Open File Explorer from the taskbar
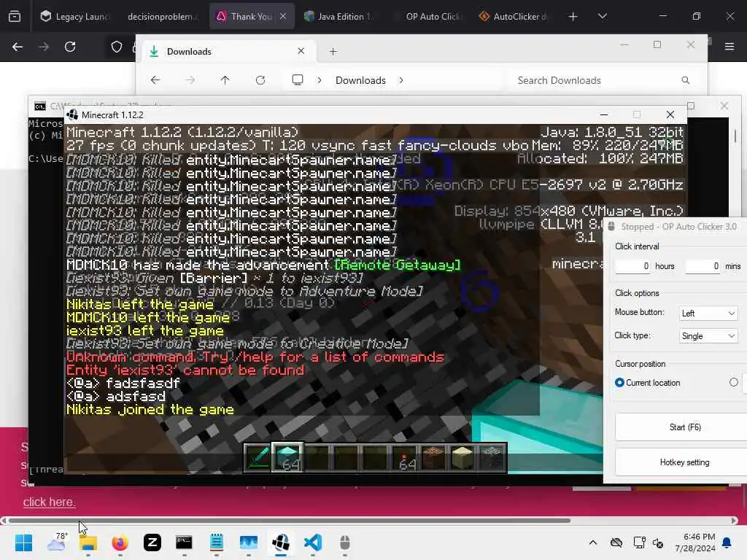The width and height of the screenshot is (747, 560). pyautogui.click(x=88, y=542)
